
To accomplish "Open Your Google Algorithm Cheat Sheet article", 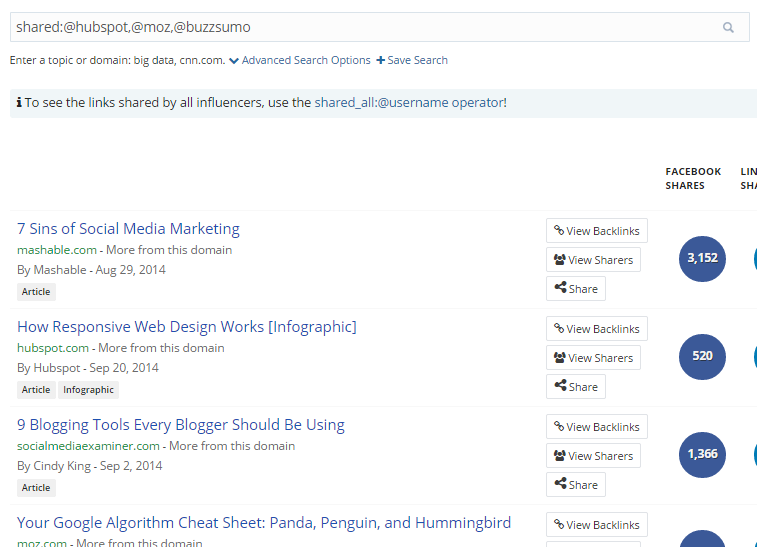I will click(264, 522).
